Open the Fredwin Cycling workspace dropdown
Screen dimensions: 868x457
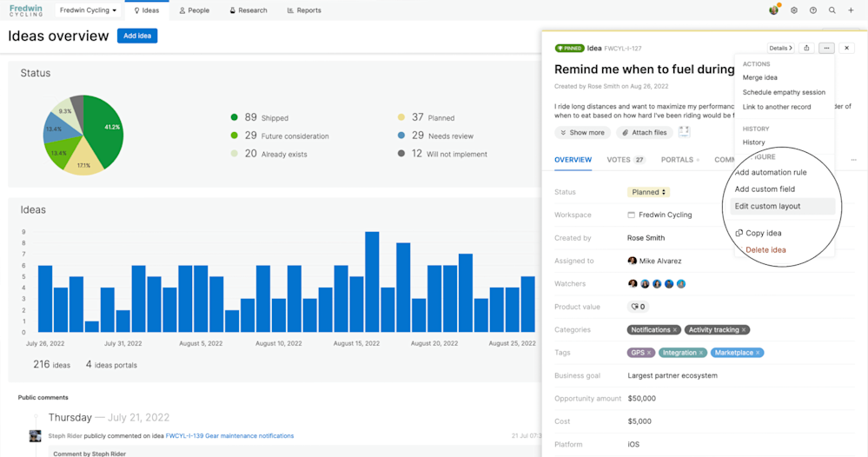pyautogui.click(x=88, y=10)
